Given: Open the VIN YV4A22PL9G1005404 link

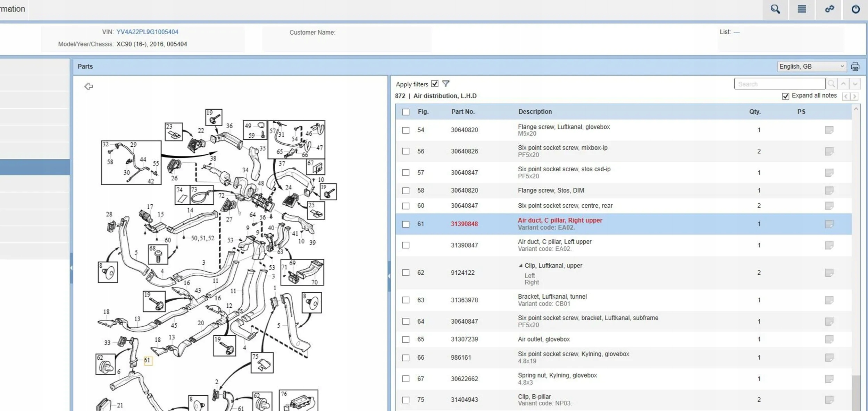Looking at the screenshot, I should click(147, 32).
